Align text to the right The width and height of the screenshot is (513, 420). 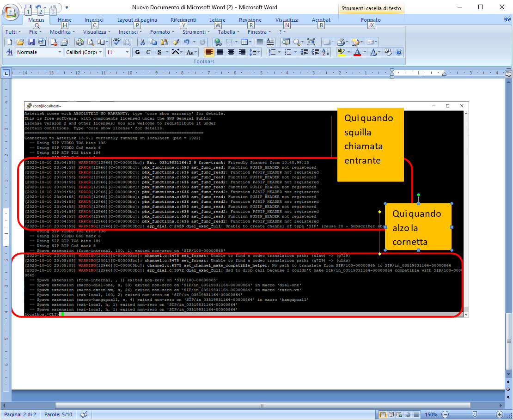coord(242,52)
